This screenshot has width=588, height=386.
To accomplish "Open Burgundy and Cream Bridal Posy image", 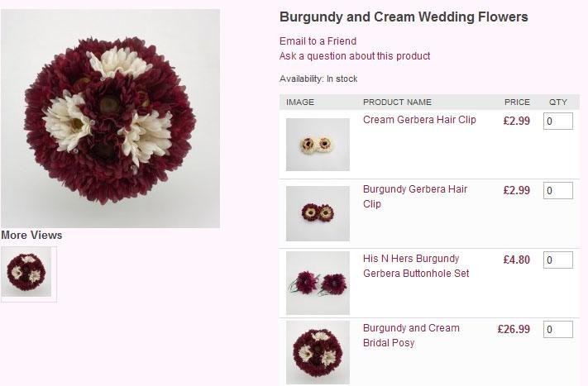I will [318, 352].
